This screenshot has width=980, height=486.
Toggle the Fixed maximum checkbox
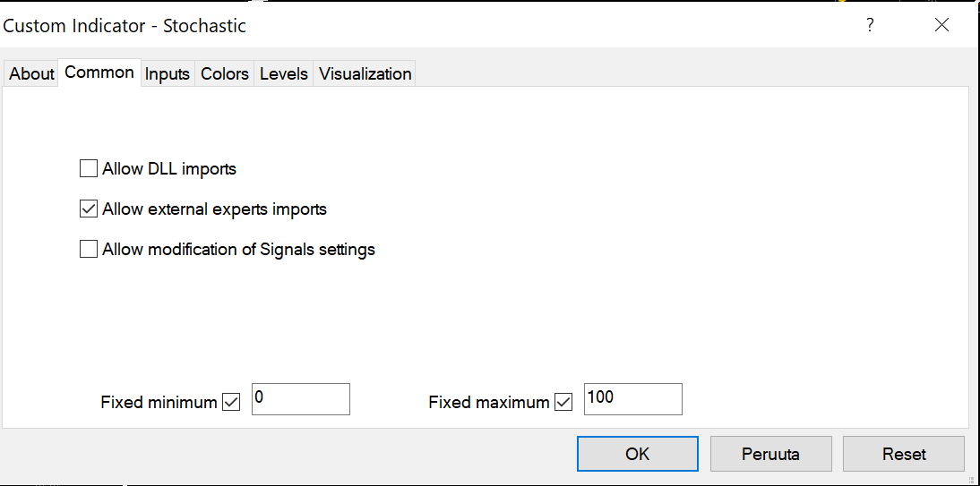point(563,402)
